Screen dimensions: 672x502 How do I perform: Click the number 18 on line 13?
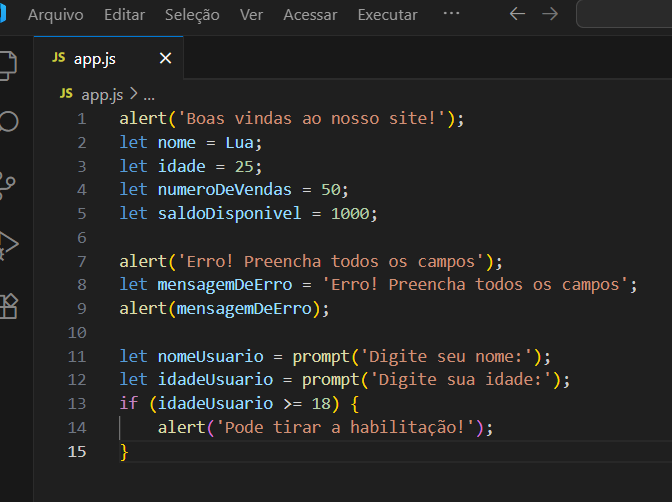coord(321,404)
